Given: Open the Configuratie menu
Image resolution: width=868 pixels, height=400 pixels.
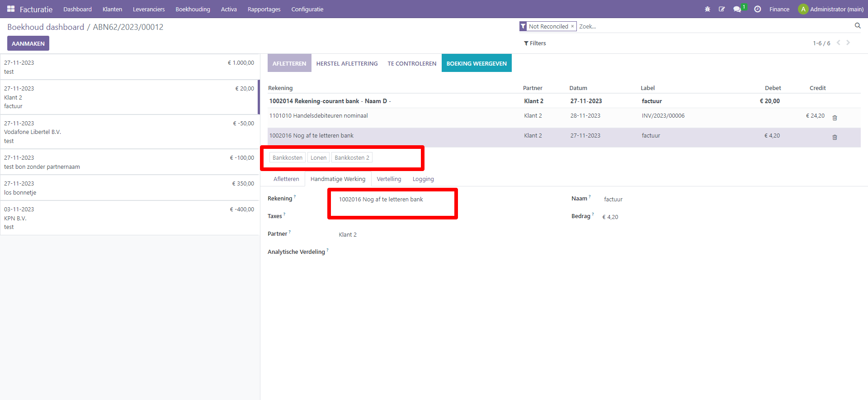Looking at the screenshot, I should [x=307, y=9].
